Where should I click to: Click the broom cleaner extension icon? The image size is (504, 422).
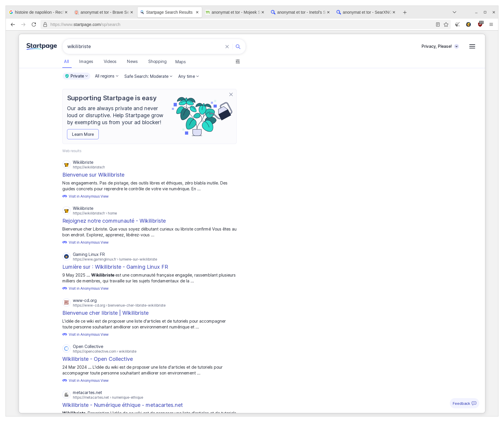click(457, 24)
